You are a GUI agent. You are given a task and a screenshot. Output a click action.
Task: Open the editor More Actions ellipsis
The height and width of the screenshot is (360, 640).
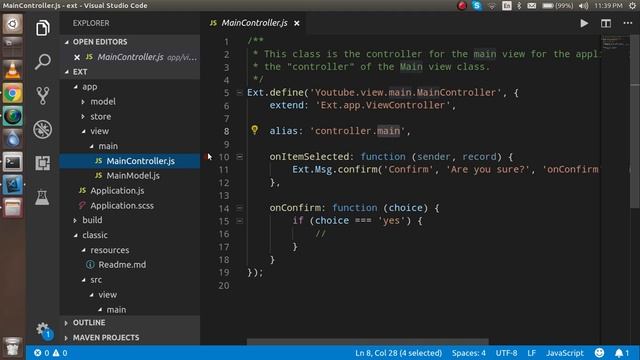pyautogui.click(x=628, y=23)
